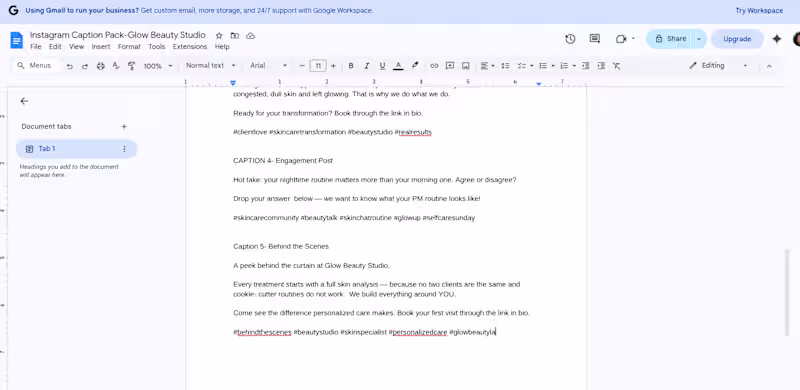Open the Edit menu
Image resolution: width=800 pixels, height=390 pixels.
55,46
